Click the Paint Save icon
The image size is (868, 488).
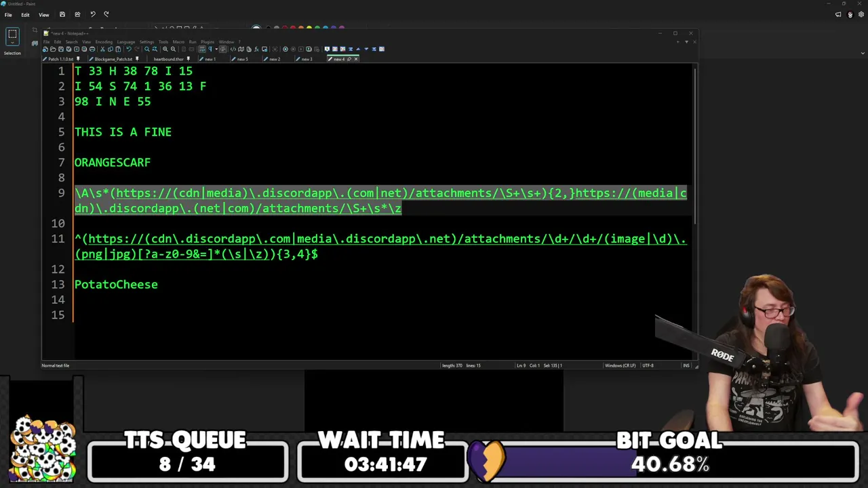[x=62, y=14]
